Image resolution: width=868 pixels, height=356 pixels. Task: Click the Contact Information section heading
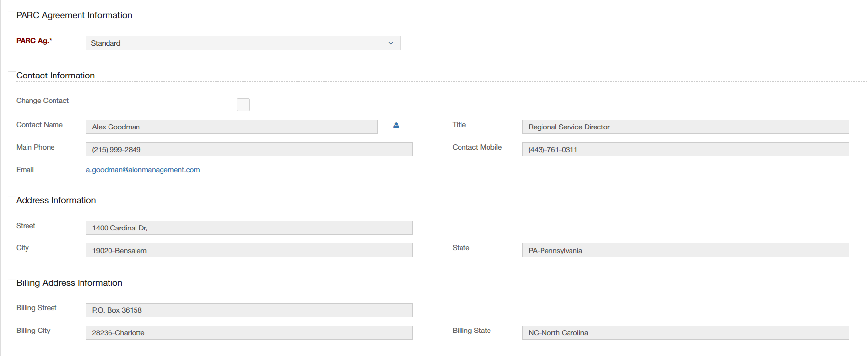[x=55, y=76]
